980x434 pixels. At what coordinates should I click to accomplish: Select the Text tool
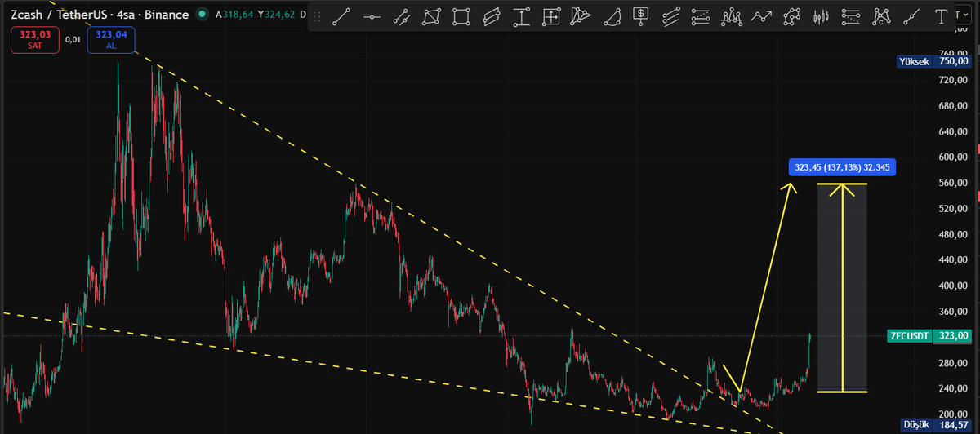941,15
